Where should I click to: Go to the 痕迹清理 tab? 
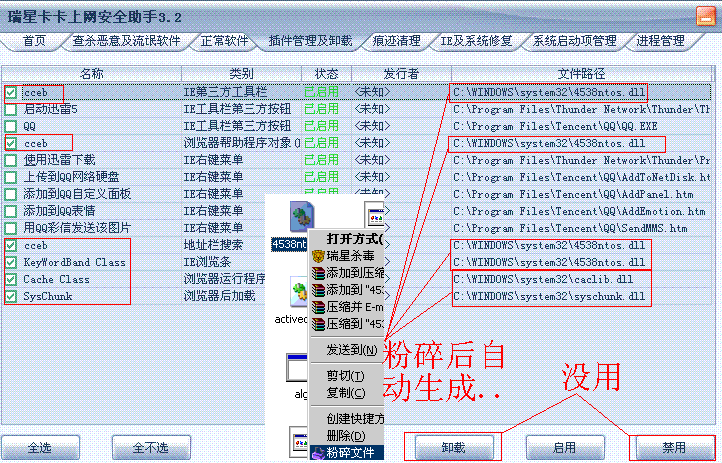coord(396,41)
